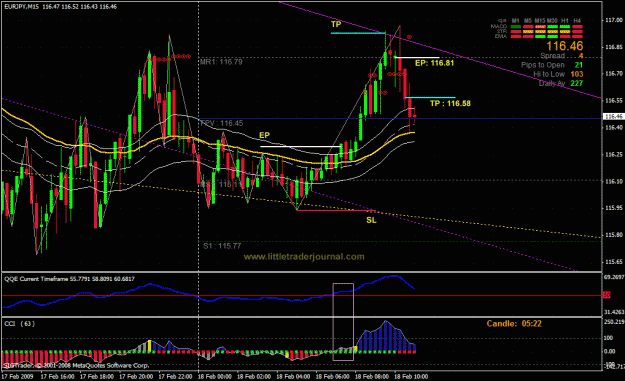625x381 pixels.
Task: Click the 115.80 price axis label
Action: pyautogui.click(x=614, y=235)
